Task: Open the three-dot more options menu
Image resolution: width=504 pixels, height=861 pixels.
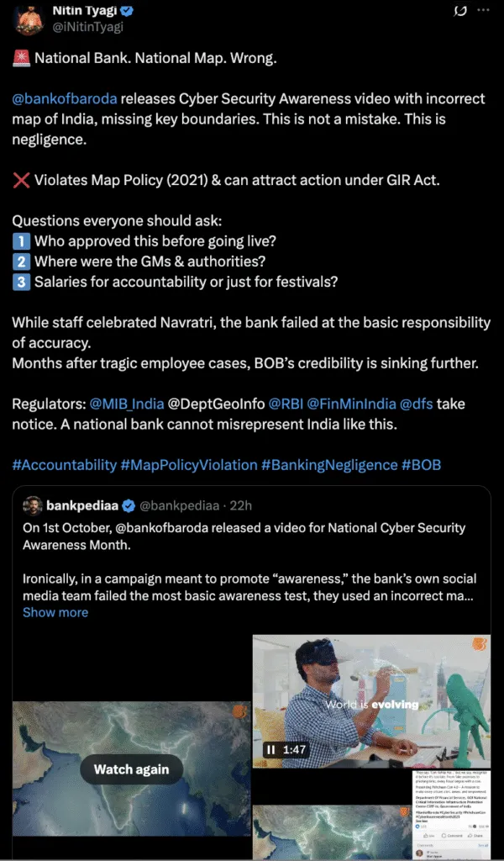Action: pos(483,10)
